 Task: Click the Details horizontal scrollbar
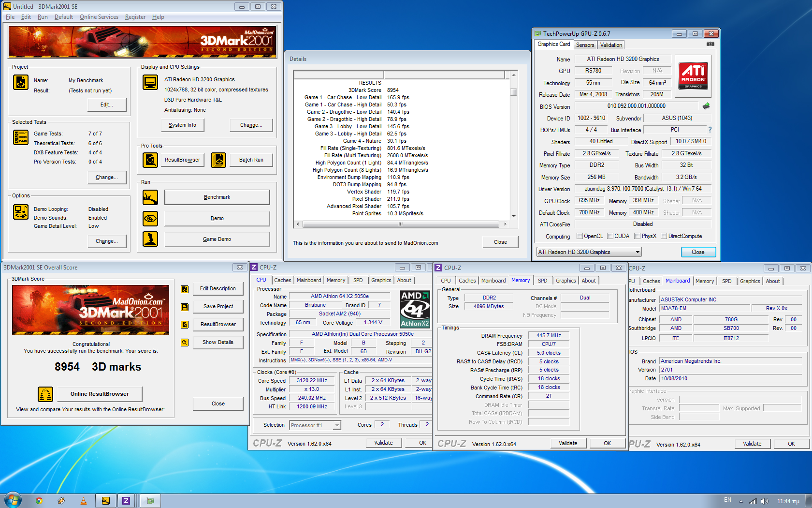click(x=400, y=224)
